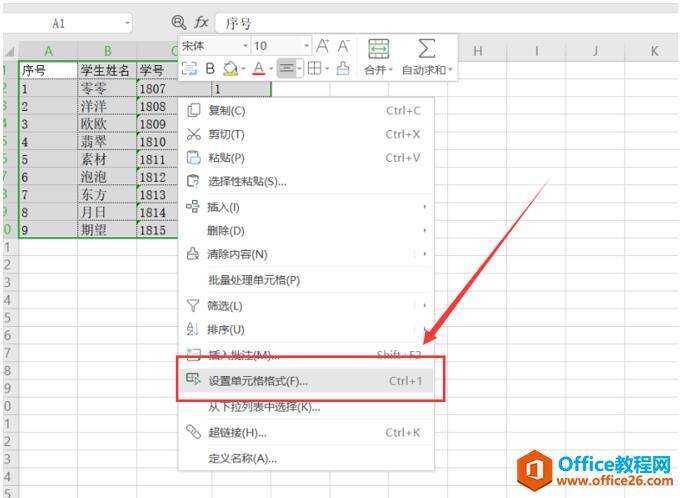Choose 批量处理单元格(P)
Screen dimensions: 680x498
[306, 280]
